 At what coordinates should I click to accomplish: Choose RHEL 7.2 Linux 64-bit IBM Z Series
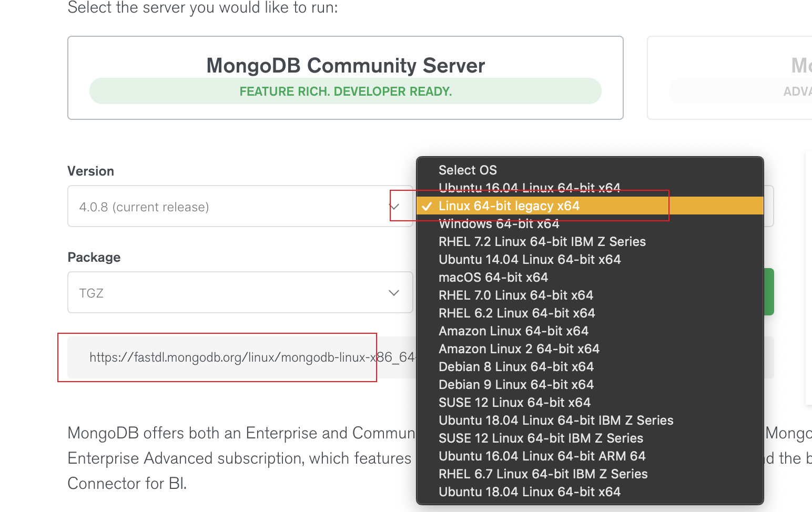(590, 241)
